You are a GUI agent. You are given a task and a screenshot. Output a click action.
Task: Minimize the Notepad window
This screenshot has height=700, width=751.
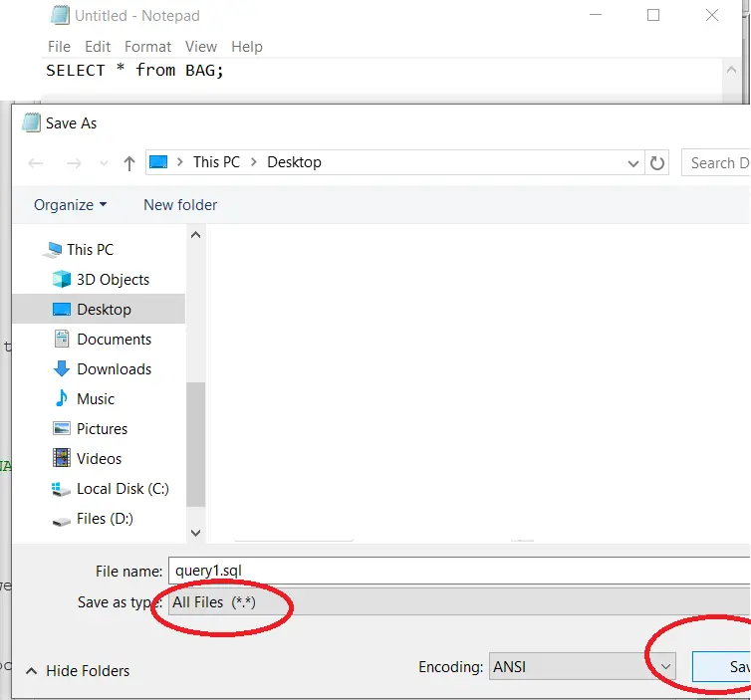click(x=596, y=15)
